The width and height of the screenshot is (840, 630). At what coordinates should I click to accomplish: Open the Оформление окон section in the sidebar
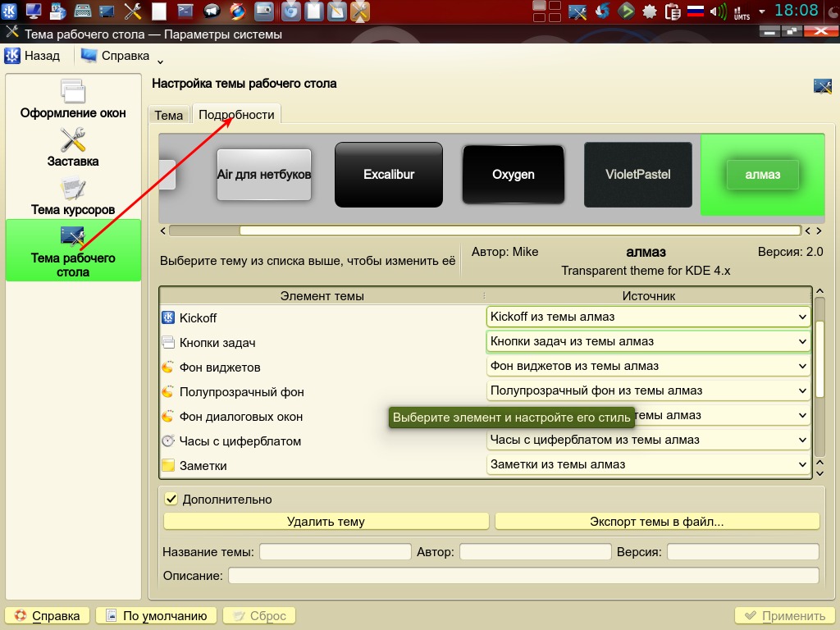click(x=73, y=98)
